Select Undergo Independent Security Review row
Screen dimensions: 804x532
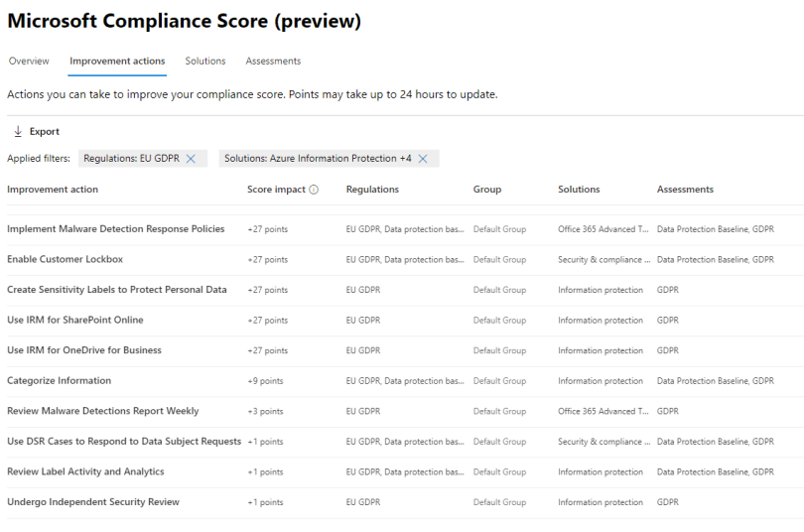click(93, 502)
